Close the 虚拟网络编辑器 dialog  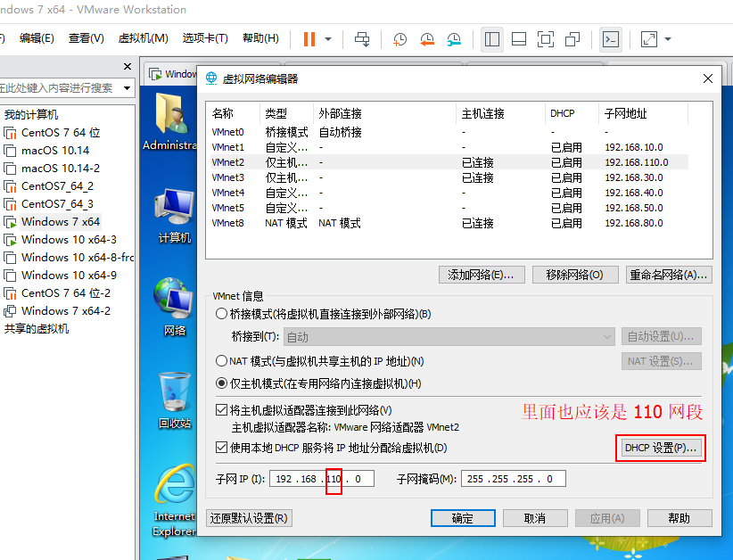point(708,78)
